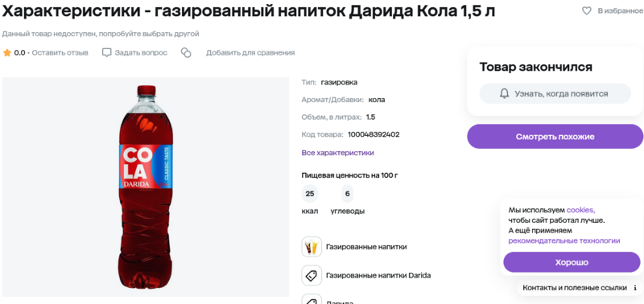Open the Darida Cola bottle image
The height and width of the screenshot is (304, 644).
click(146, 187)
